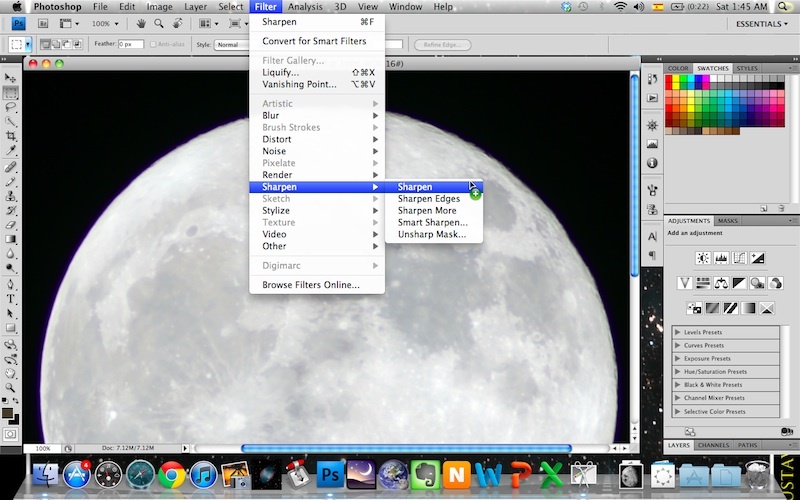Choose Unsharp Mask from Sharpen submenu
Viewport: 800px width, 500px height.
coord(432,235)
